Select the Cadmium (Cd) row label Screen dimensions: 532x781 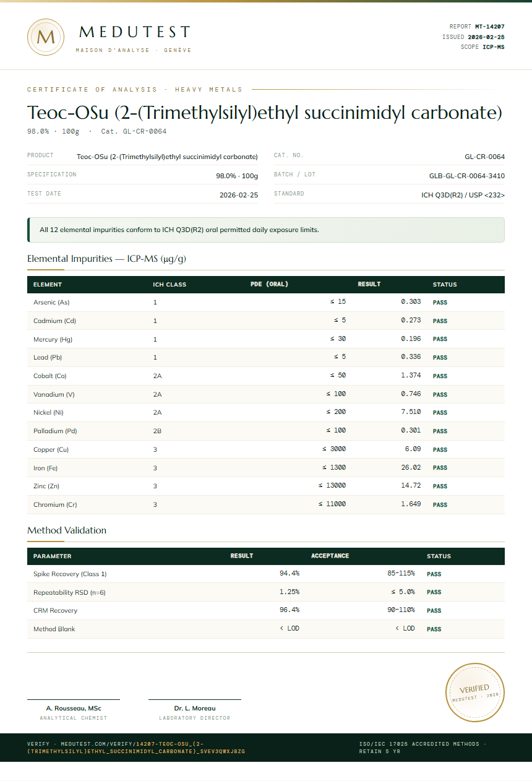pyautogui.click(x=54, y=321)
